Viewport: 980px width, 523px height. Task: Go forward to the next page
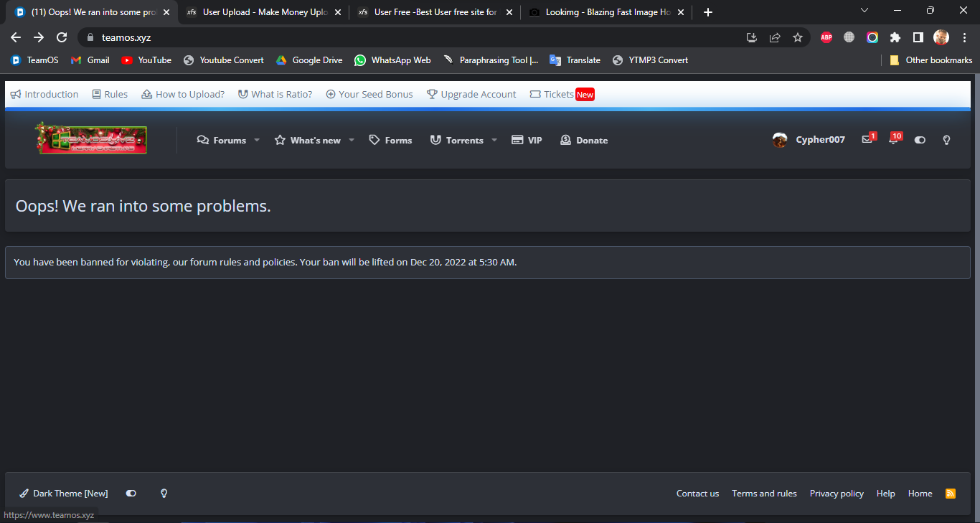[39, 37]
